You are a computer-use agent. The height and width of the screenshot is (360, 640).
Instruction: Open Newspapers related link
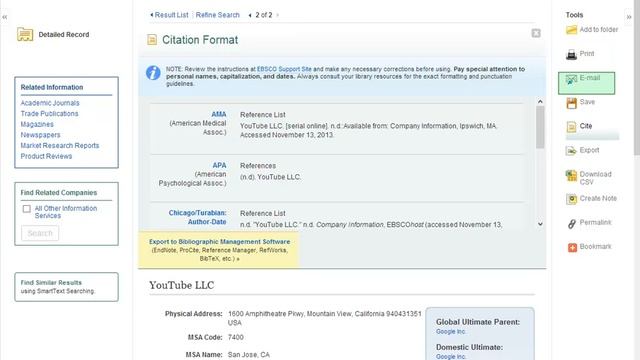click(x=40, y=135)
